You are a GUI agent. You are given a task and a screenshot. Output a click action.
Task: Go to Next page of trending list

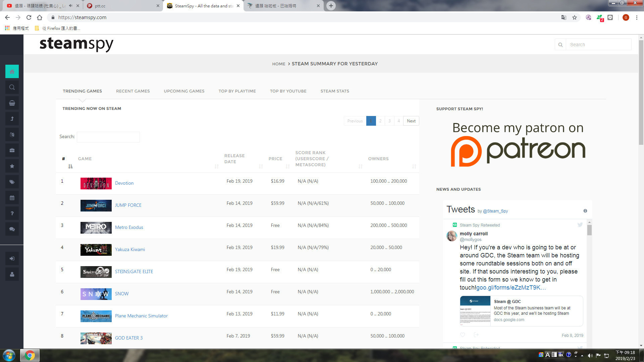[x=411, y=121]
